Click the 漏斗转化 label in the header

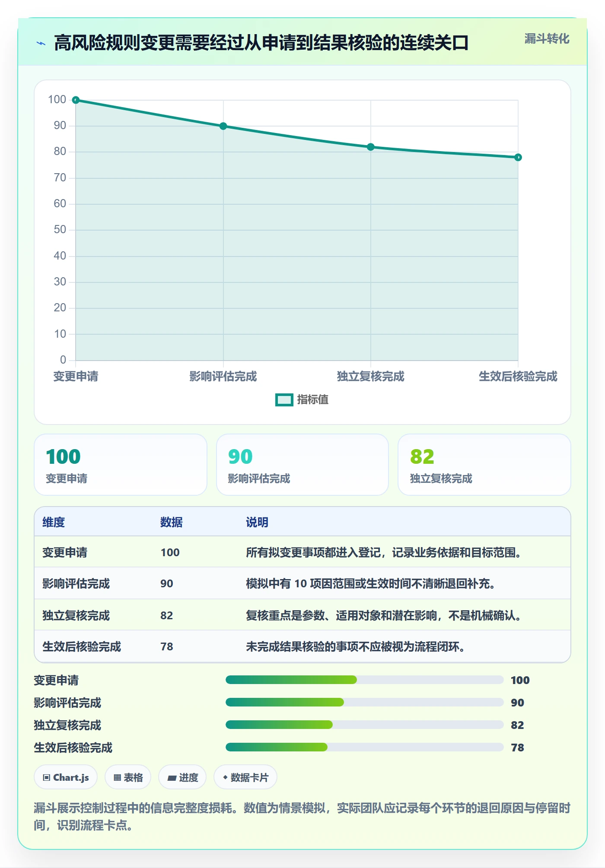pyautogui.click(x=547, y=39)
